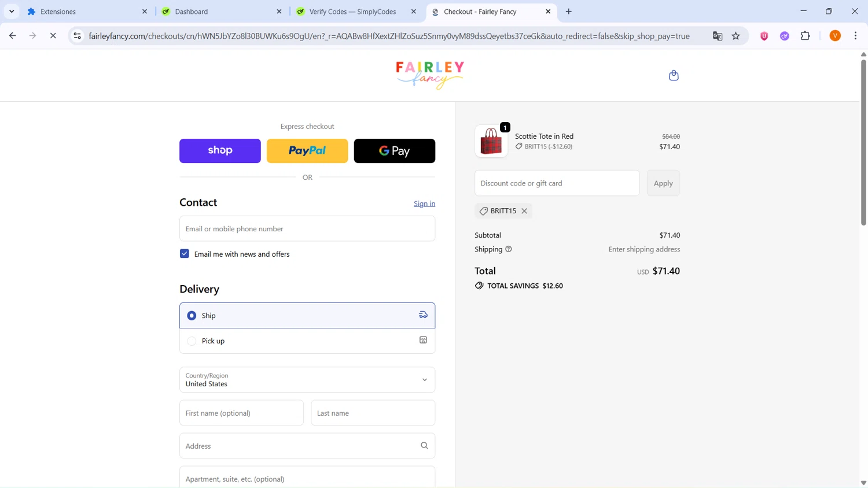Click the scrollbar down arrow

click(x=863, y=483)
